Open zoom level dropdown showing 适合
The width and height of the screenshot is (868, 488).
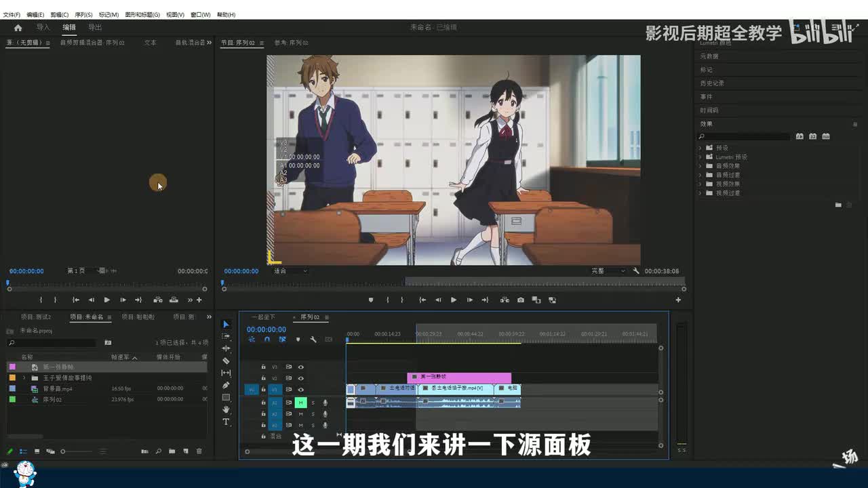coord(290,271)
